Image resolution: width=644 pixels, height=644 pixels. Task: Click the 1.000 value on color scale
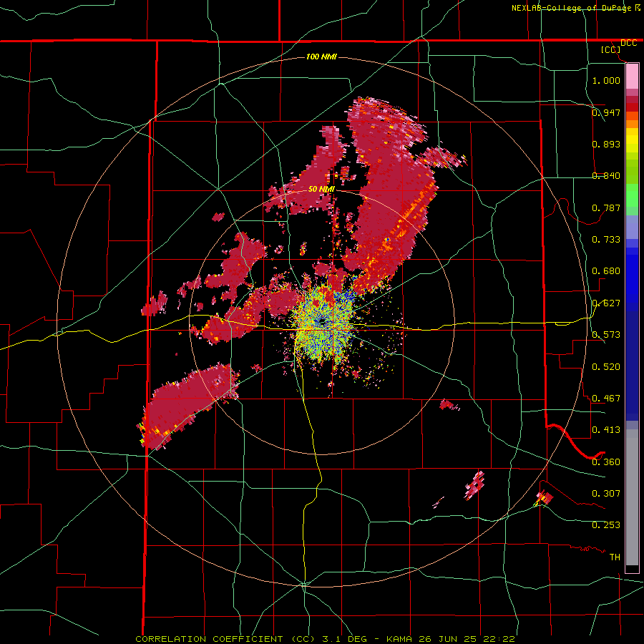[x=606, y=80]
